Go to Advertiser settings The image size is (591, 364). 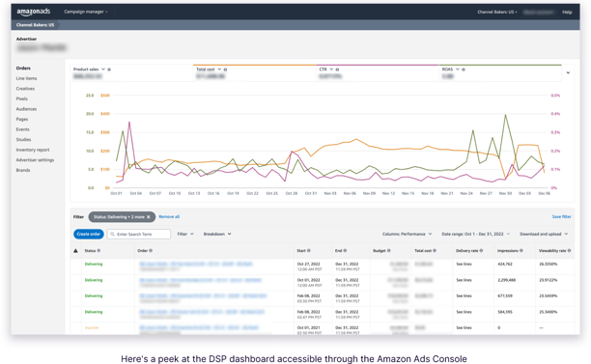(35, 159)
